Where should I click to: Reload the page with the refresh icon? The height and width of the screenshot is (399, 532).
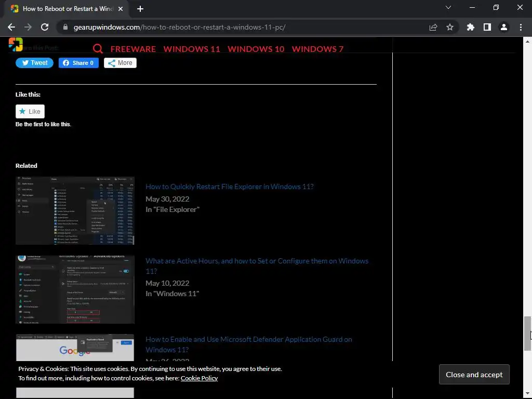pos(45,27)
